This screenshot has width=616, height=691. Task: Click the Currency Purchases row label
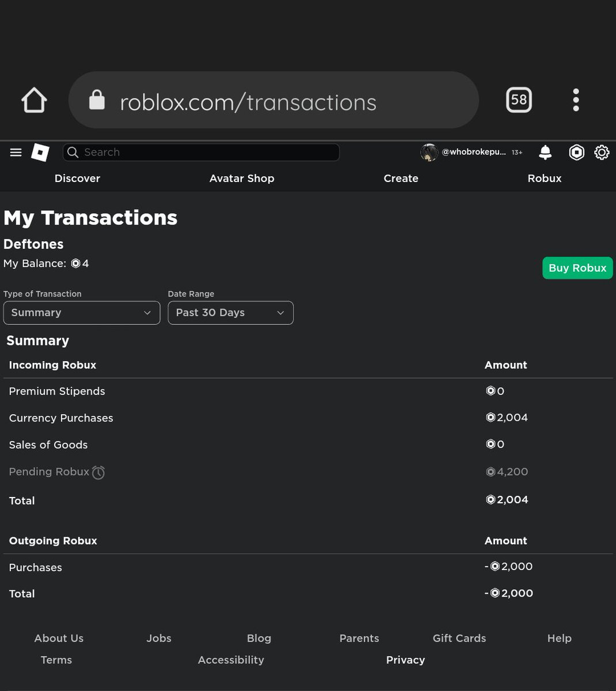tap(61, 418)
